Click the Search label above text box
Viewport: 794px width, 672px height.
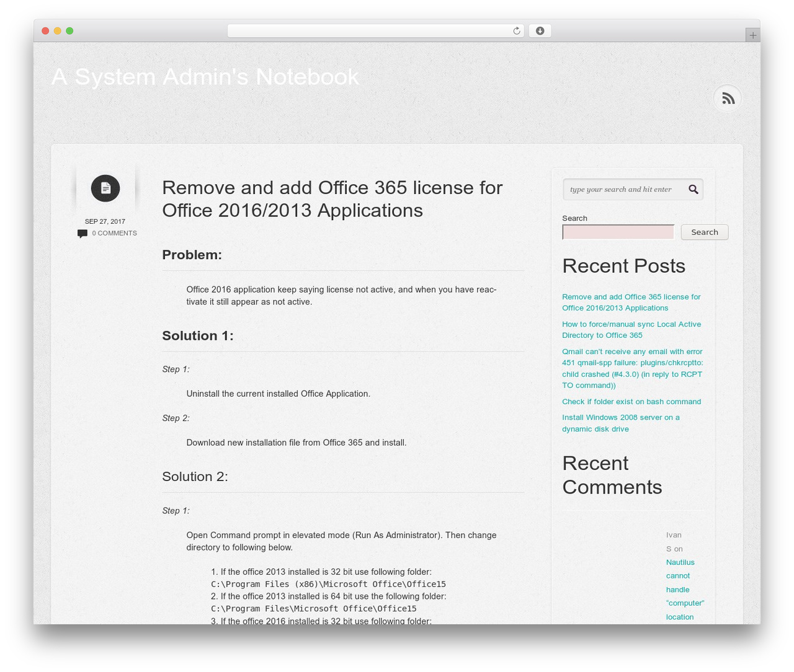[574, 218]
